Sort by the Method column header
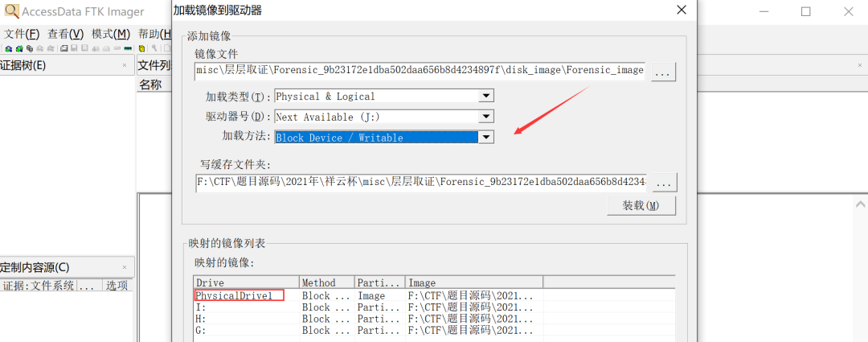Screen dimensions: 868x342 [x=327, y=282]
